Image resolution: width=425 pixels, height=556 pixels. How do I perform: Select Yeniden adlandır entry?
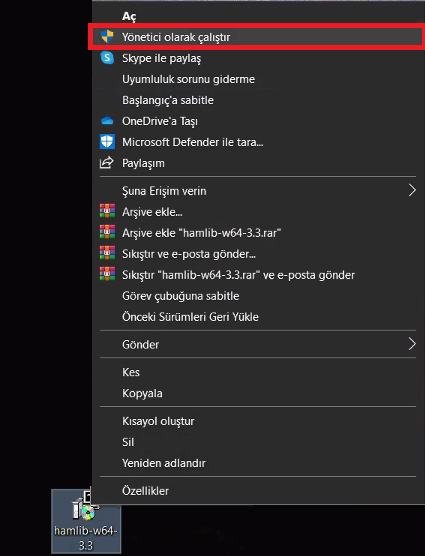(163, 463)
